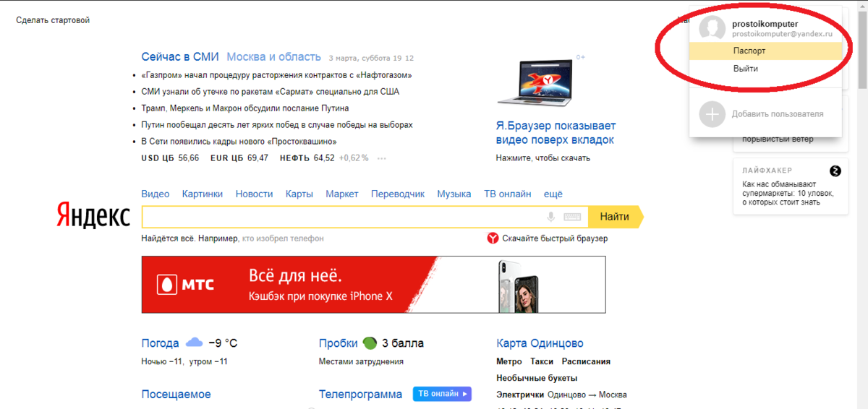Click the Такси link under map
Viewport: 868px width, 409px height.
click(x=542, y=361)
